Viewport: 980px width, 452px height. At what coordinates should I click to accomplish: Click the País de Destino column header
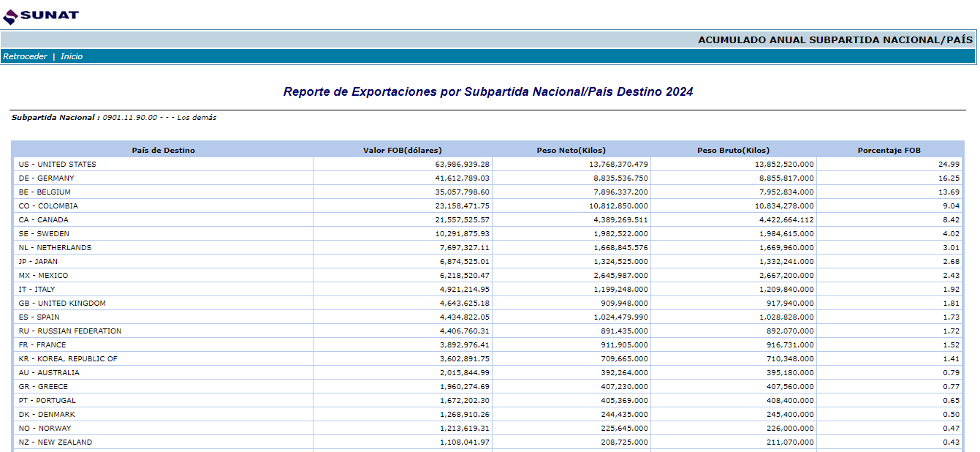[x=164, y=151]
